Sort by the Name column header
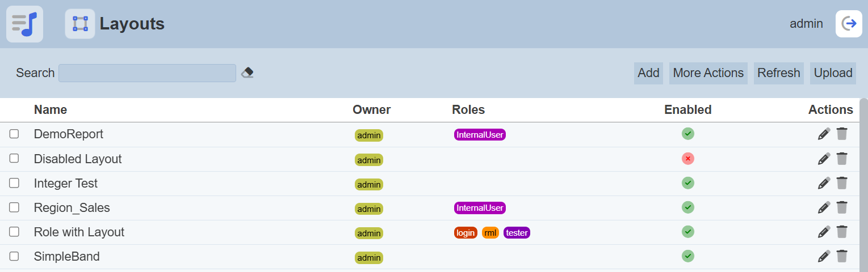Screen dimensions: 868x272 [51, 109]
